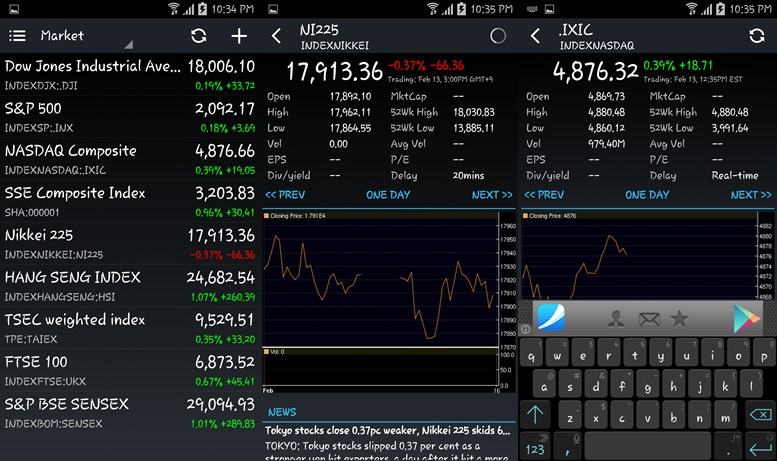
Task: Tap the space bar key
Action: pyautogui.click(x=647, y=446)
